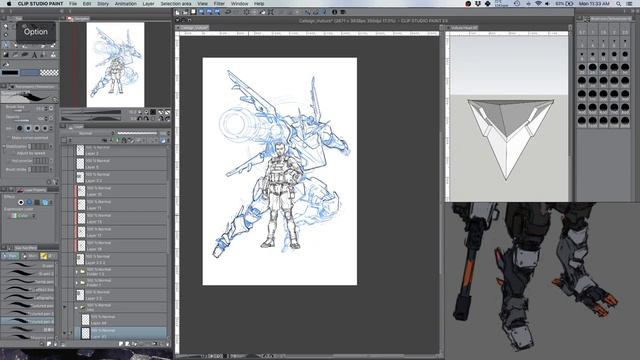Click the Save icon in command bar
The height and width of the screenshot is (360, 640).
(x=193, y=12)
